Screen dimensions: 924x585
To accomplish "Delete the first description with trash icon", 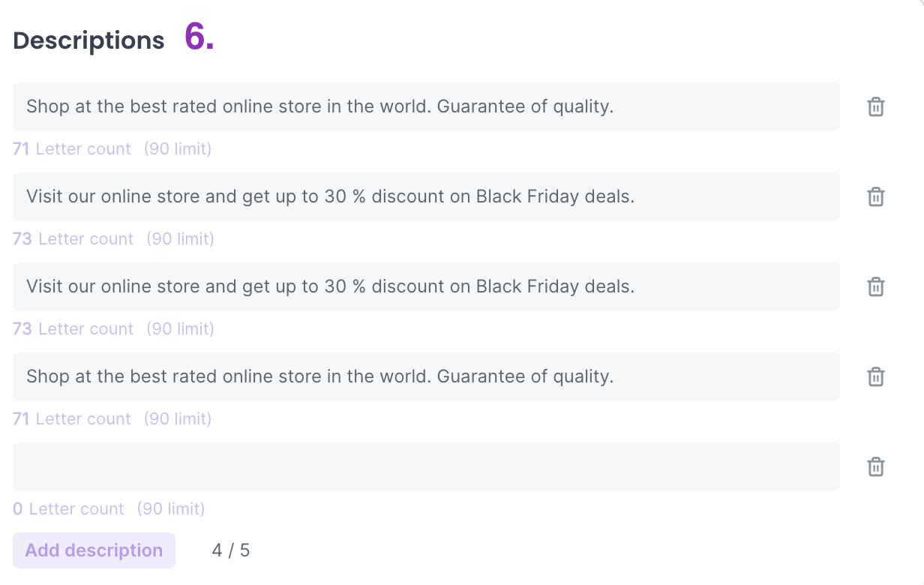I will (x=875, y=106).
